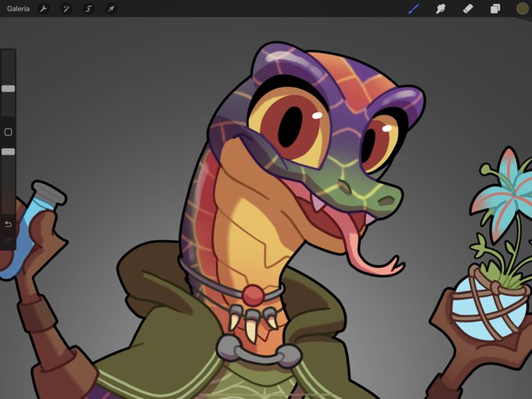Screen dimensions: 532x399
Task: Open the Adjustments magic wand menu
Action: click(66, 9)
